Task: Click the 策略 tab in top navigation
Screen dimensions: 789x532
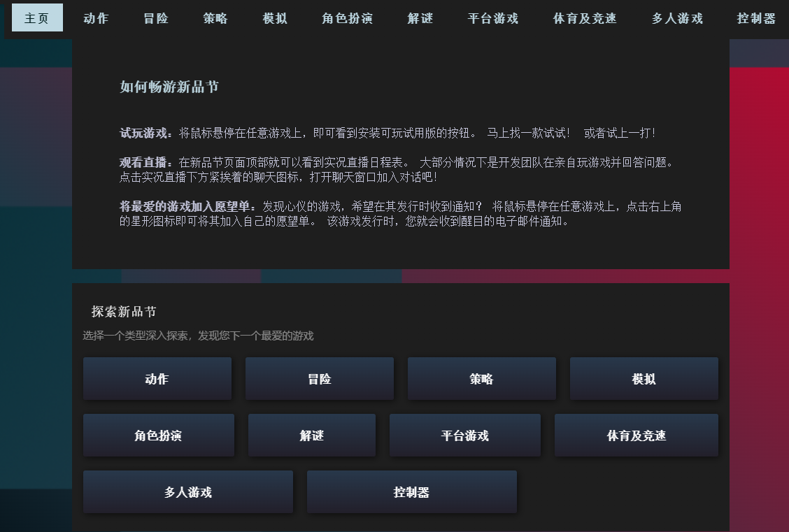Action: pyautogui.click(x=215, y=18)
